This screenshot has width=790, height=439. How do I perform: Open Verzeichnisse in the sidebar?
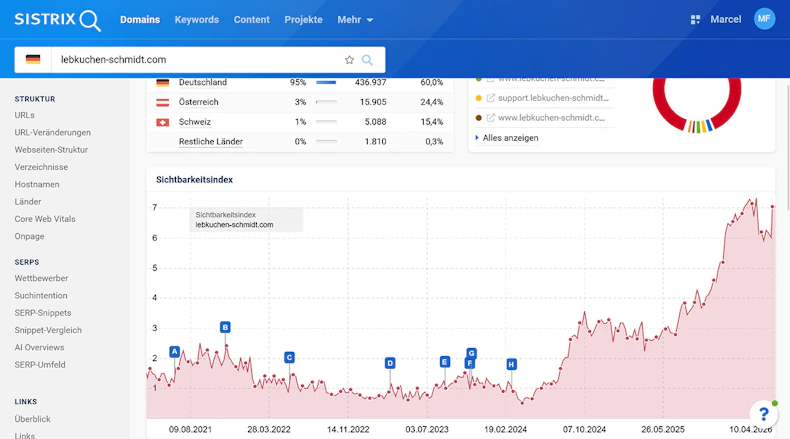pos(41,167)
